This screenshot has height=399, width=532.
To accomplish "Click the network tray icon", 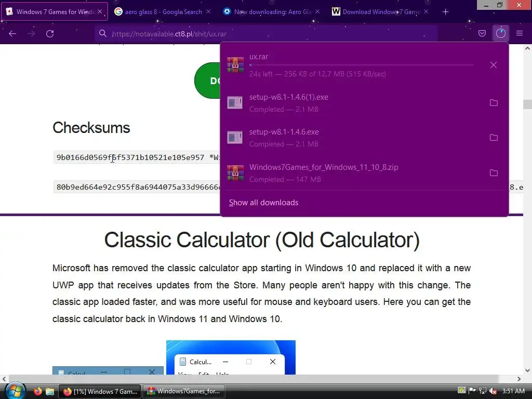I will click(482, 391).
